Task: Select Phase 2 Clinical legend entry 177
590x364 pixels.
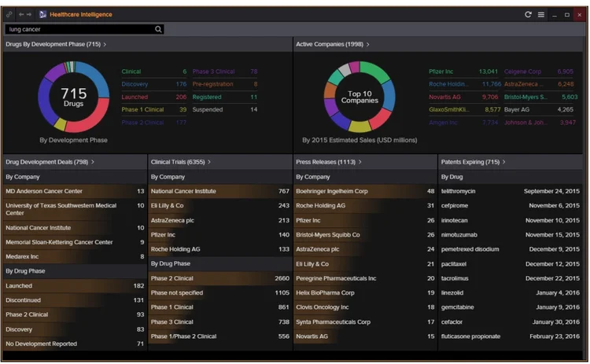Action: pyautogui.click(x=154, y=123)
